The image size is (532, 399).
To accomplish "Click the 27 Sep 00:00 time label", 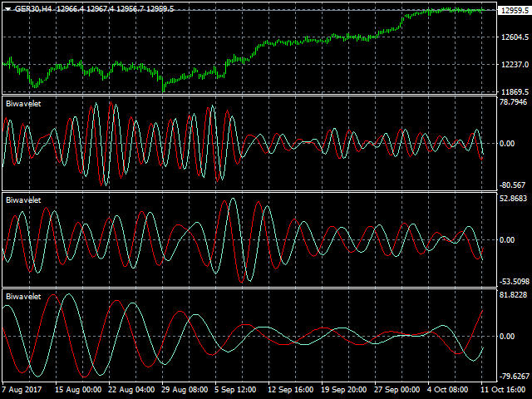I will (x=397, y=390).
